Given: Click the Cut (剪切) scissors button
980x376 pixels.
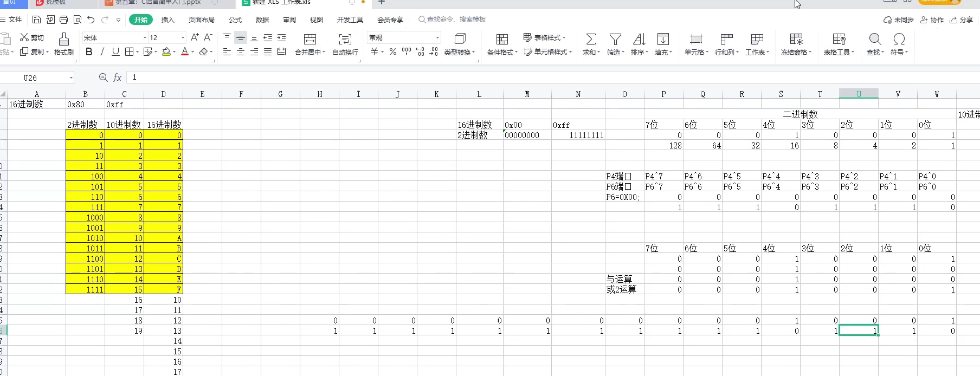Looking at the screenshot, I should pyautogui.click(x=32, y=37).
